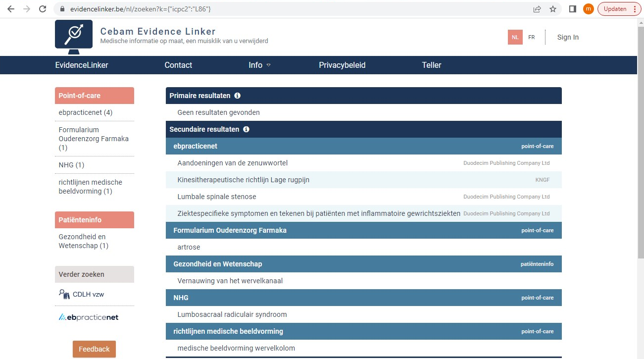644x359 pixels.
Task: Click the ebpracticenet results section header
Action: point(364,146)
